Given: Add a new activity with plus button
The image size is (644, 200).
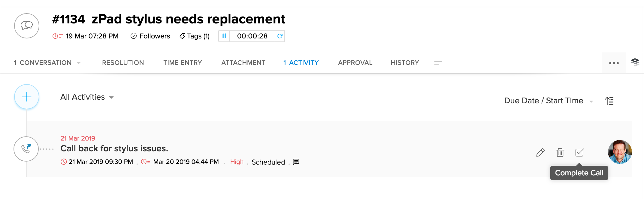Looking at the screenshot, I should [x=27, y=97].
